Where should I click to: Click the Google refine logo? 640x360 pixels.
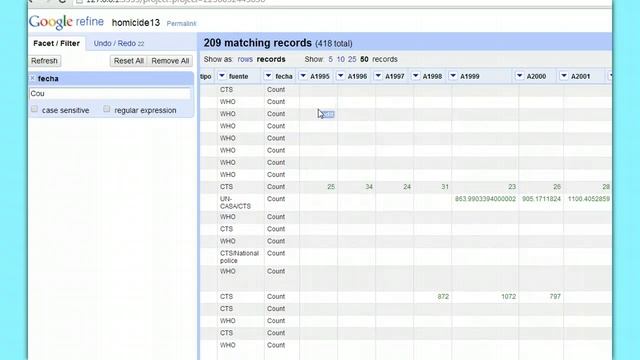pyautogui.click(x=66, y=22)
